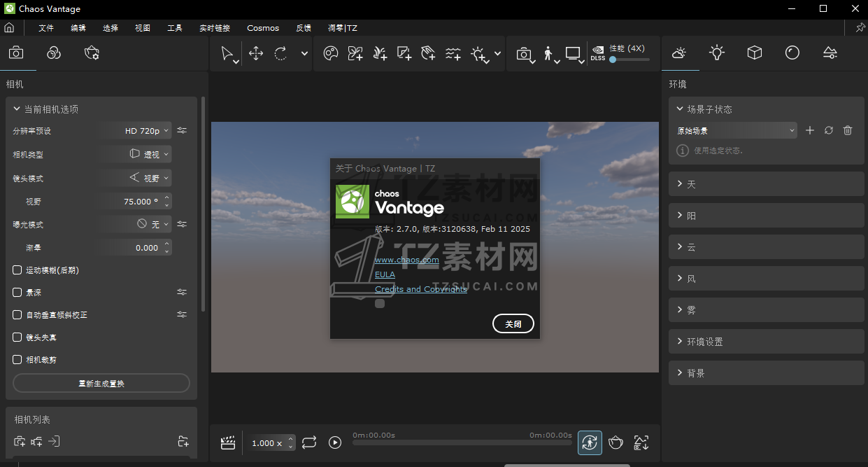Select the rotate transform tool
Screen dimensions: 868x467
click(x=280, y=53)
